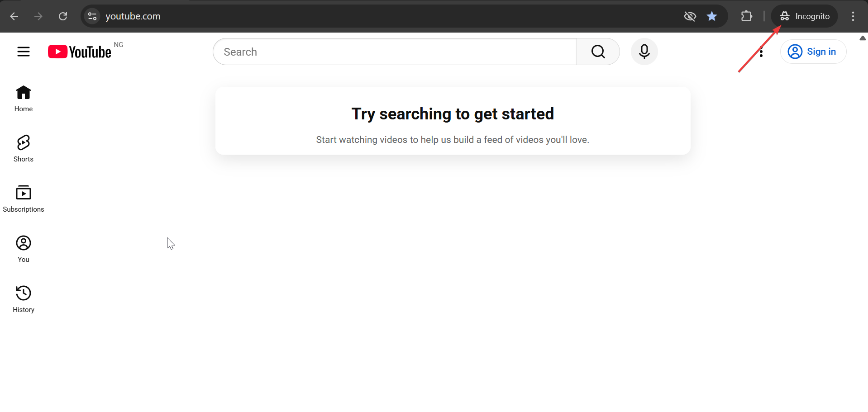Viewport: 868px width, 412px height.
Task: Open the YouTube hamburger guide menu
Action: pos(24,52)
